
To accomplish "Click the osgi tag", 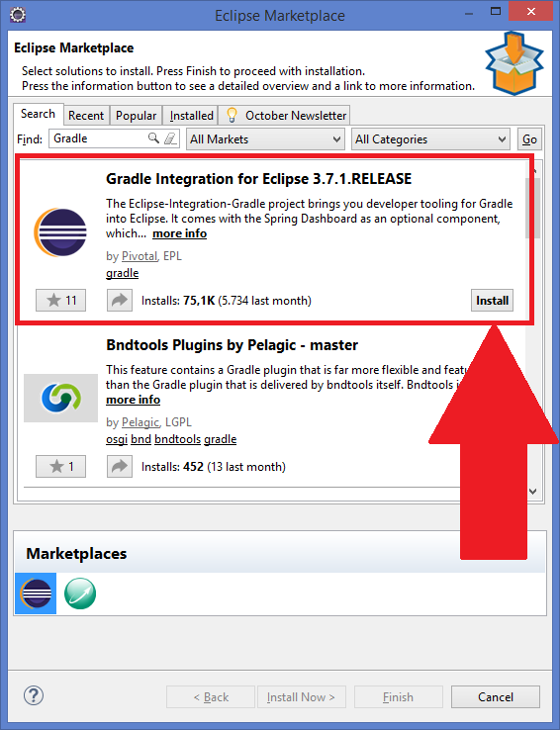I will tap(117, 439).
